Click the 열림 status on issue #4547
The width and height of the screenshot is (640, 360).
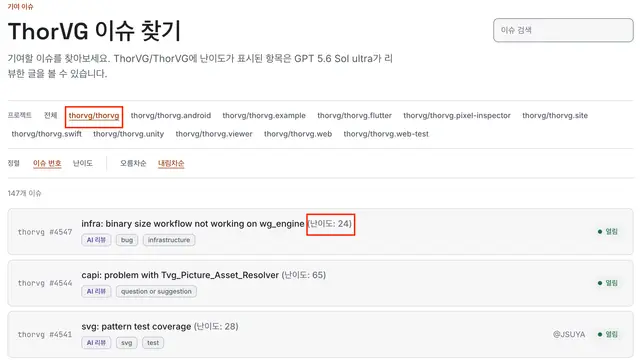(x=608, y=231)
